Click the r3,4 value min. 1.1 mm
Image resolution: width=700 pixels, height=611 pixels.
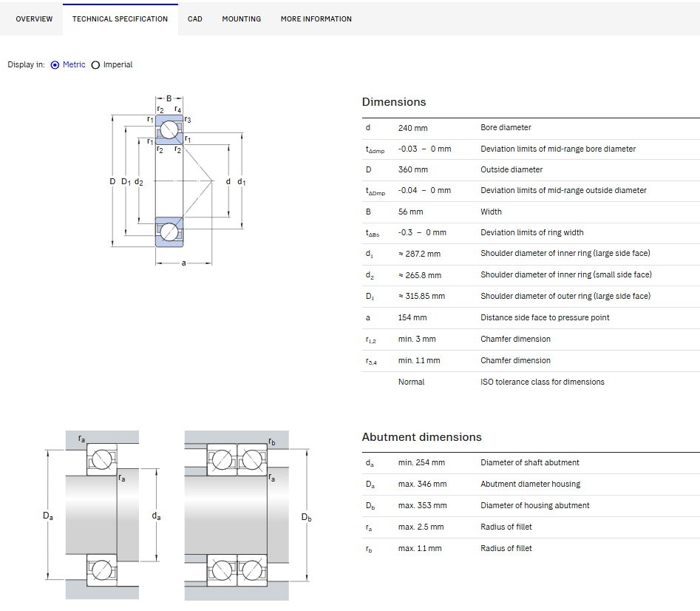[x=419, y=360]
